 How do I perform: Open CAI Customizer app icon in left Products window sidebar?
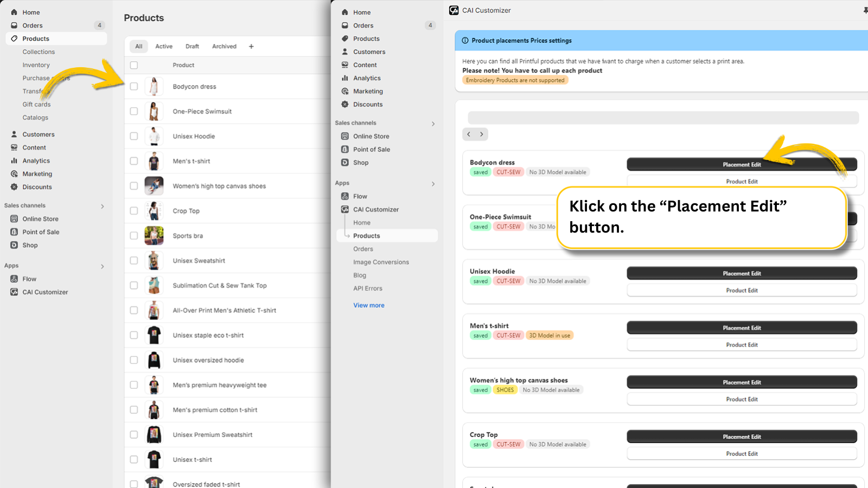point(14,292)
